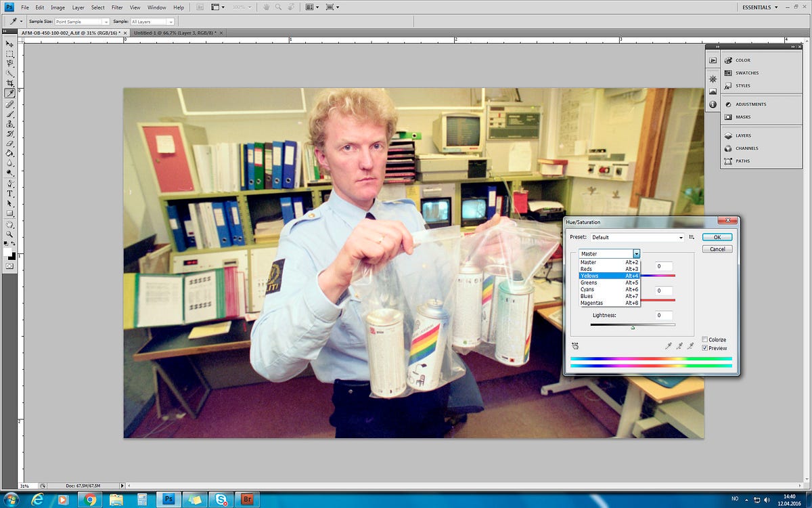Click OK in the Hue/Saturation dialog
The image size is (812, 508).
(x=717, y=237)
